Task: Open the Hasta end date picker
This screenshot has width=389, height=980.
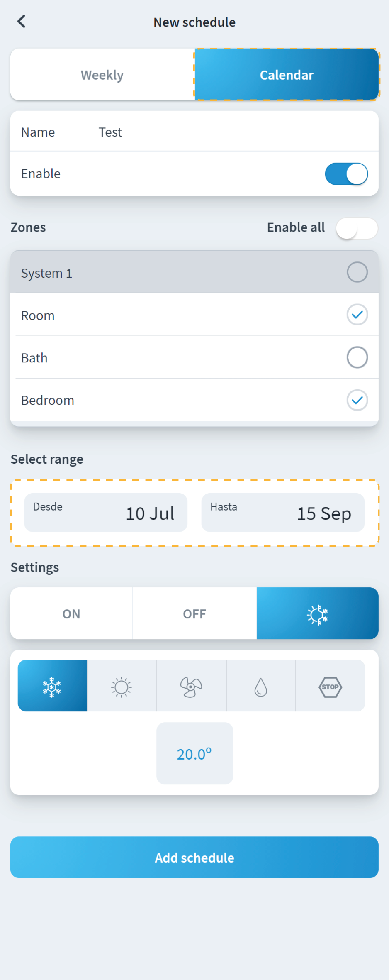Action: [x=283, y=513]
